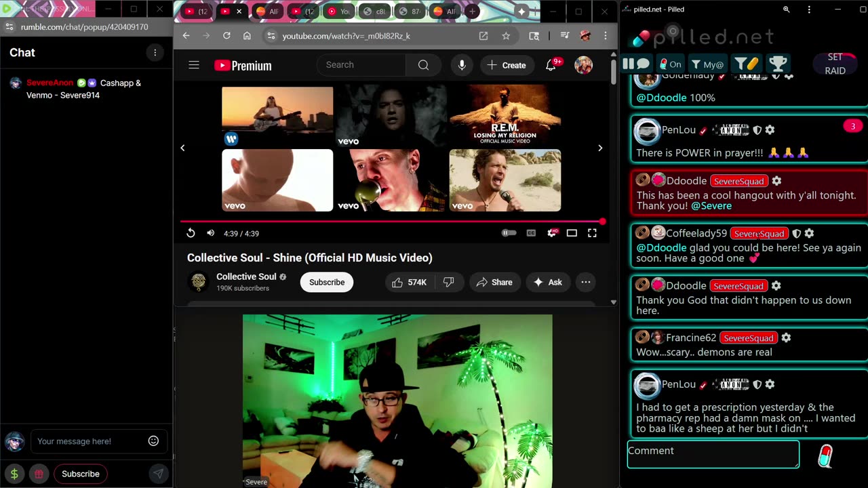Open Pilled window zoom magnifier

(786, 9)
